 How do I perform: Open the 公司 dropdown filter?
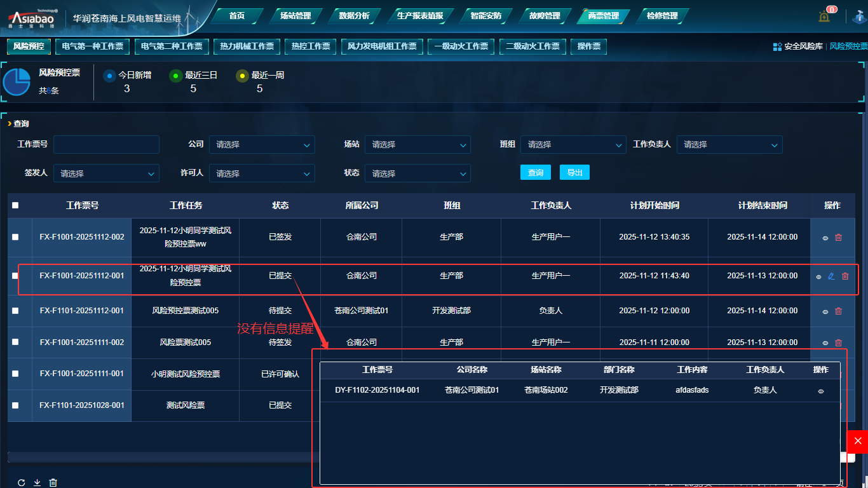tap(262, 145)
